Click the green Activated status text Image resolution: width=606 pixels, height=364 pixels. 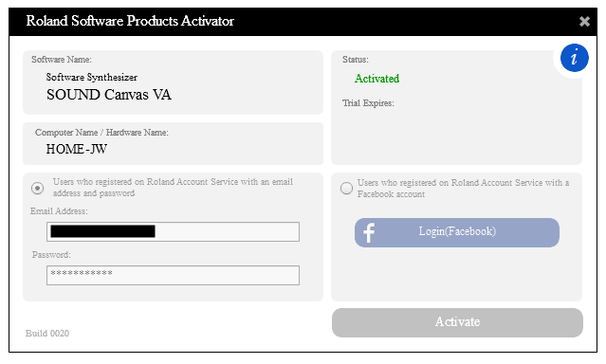pos(376,79)
